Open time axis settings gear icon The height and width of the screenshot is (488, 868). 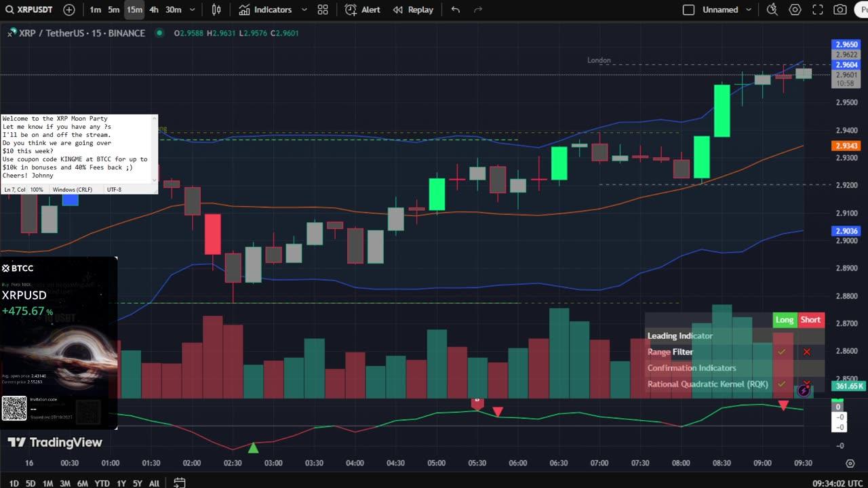(850, 464)
